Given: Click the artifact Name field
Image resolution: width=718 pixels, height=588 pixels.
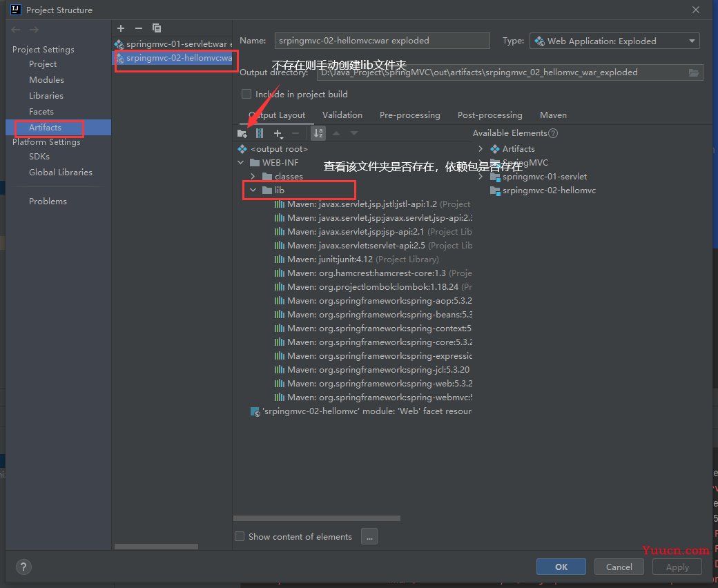Looking at the screenshot, I should coord(382,41).
